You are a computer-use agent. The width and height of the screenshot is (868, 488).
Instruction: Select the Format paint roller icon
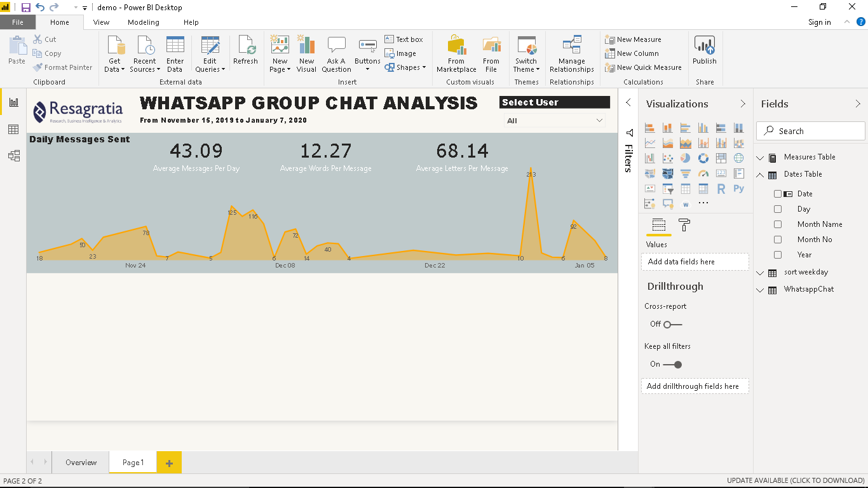pos(684,225)
